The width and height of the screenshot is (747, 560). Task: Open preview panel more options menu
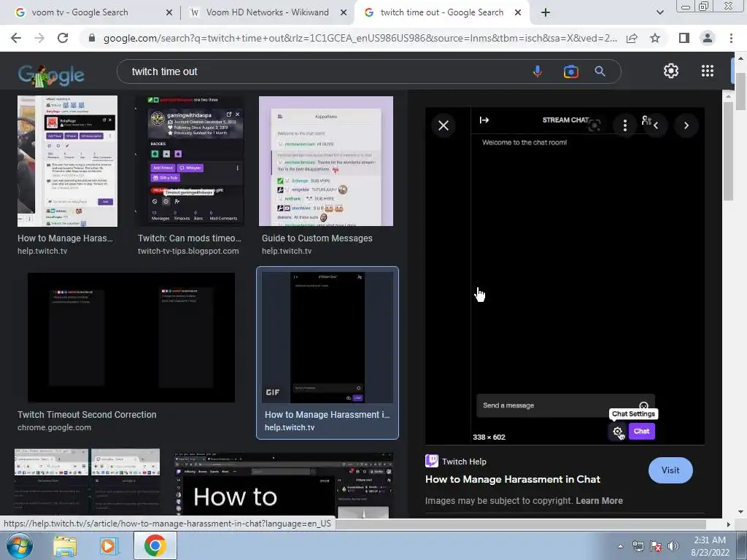click(x=625, y=125)
